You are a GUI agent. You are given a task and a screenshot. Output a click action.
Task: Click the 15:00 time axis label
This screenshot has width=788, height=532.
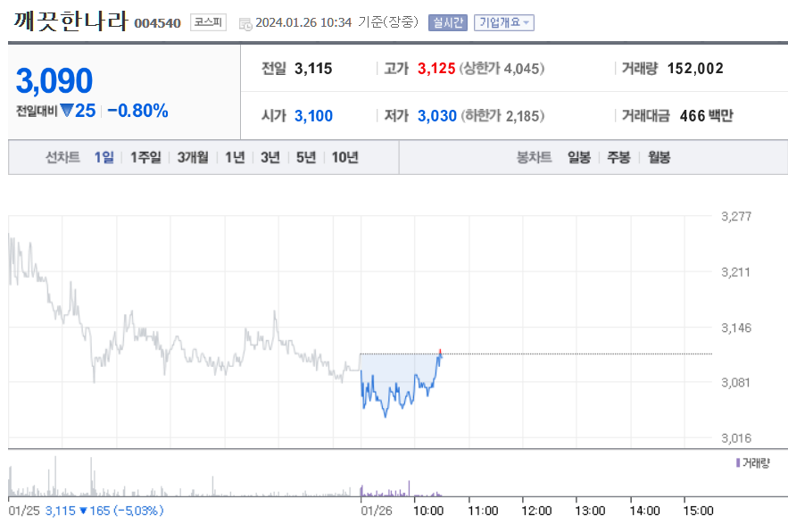698,511
